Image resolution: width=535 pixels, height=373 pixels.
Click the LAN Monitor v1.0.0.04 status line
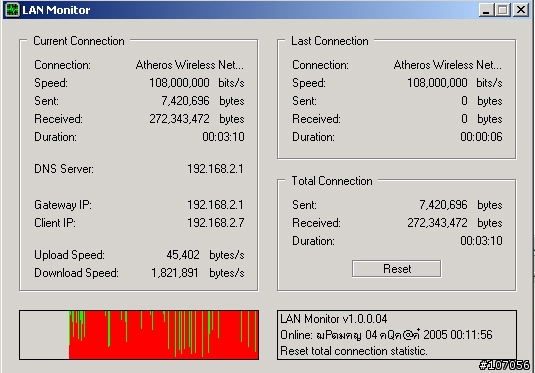334,319
